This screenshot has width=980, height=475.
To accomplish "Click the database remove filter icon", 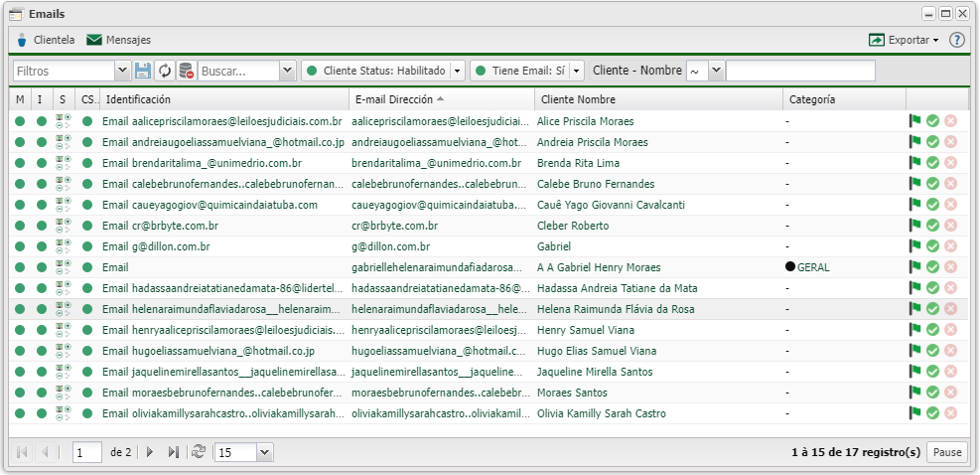I will tap(186, 71).
